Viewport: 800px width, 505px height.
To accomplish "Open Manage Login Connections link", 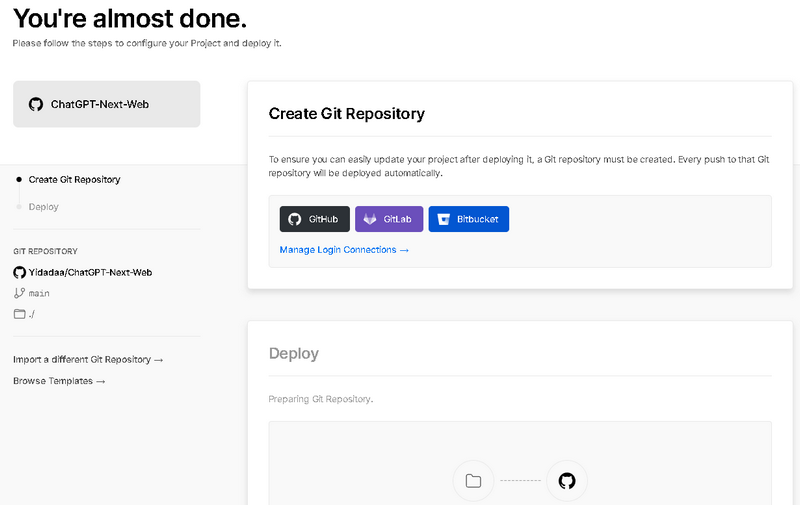I will (344, 249).
